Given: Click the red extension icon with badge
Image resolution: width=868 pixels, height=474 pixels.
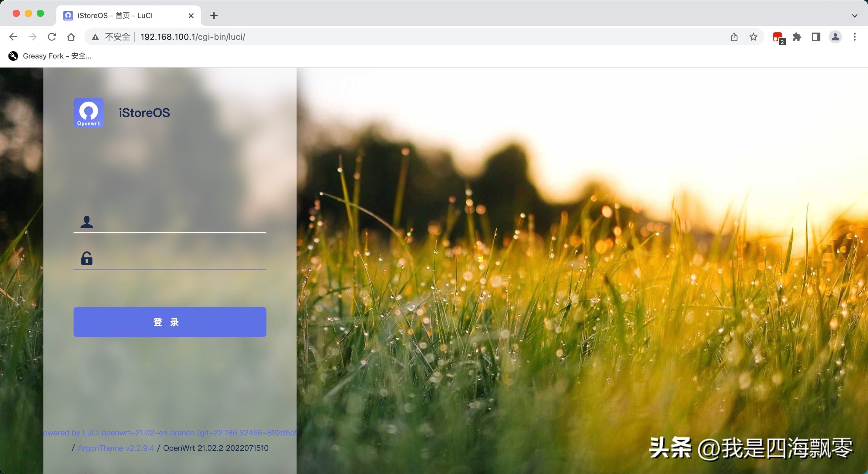Looking at the screenshot, I should [778, 37].
